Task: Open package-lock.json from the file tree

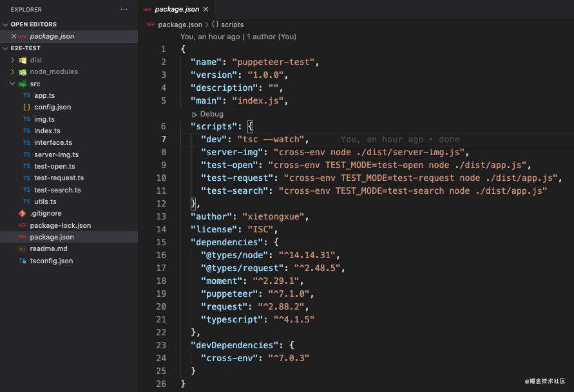Action: [x=61, y=225]
